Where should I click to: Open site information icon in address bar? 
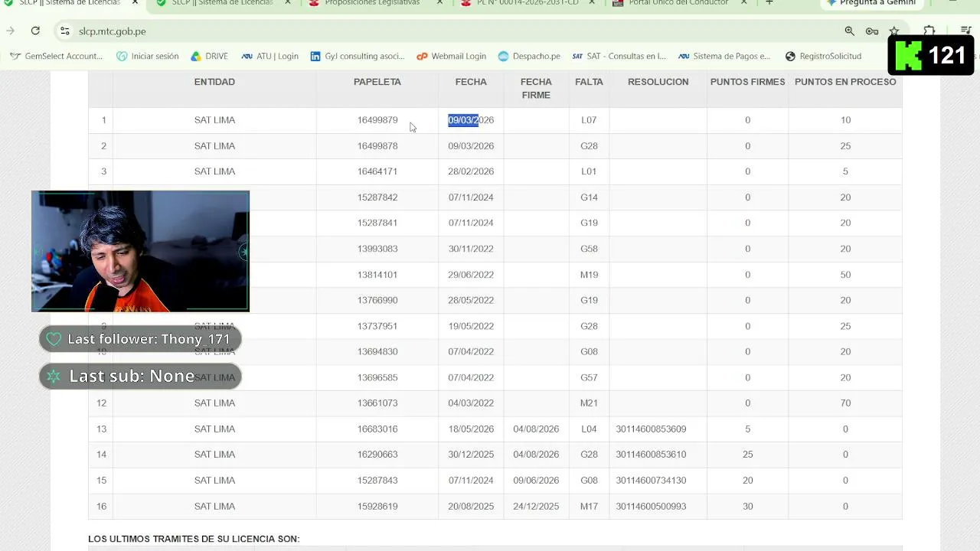[x=65, y=31]
